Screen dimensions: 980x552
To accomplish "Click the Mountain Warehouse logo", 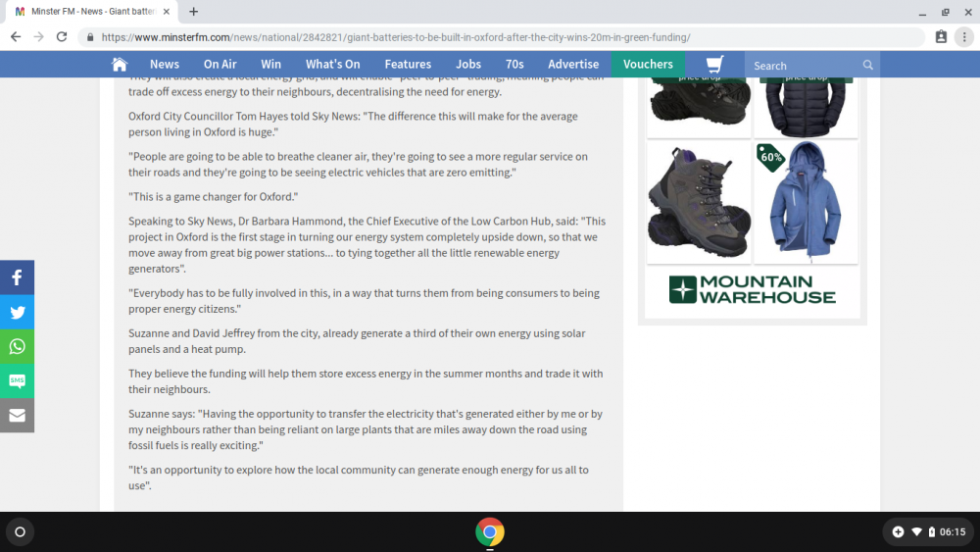I will [752, 290].
